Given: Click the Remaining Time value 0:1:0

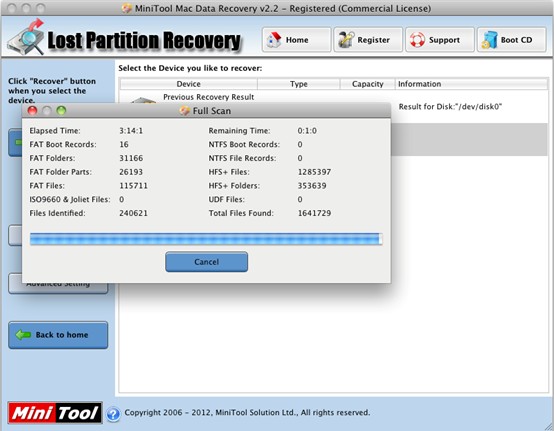Looking at the screenshot, I should point(307,131).
